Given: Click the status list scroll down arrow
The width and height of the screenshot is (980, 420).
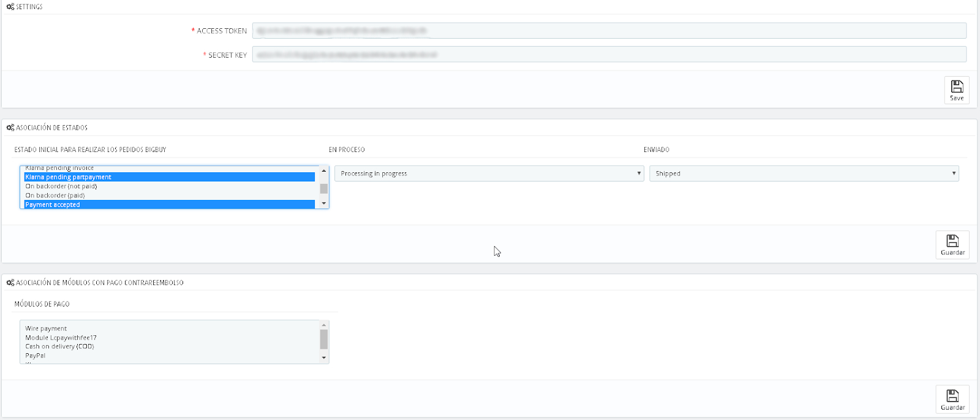Looking at the screenshot, I should (324, 204).
